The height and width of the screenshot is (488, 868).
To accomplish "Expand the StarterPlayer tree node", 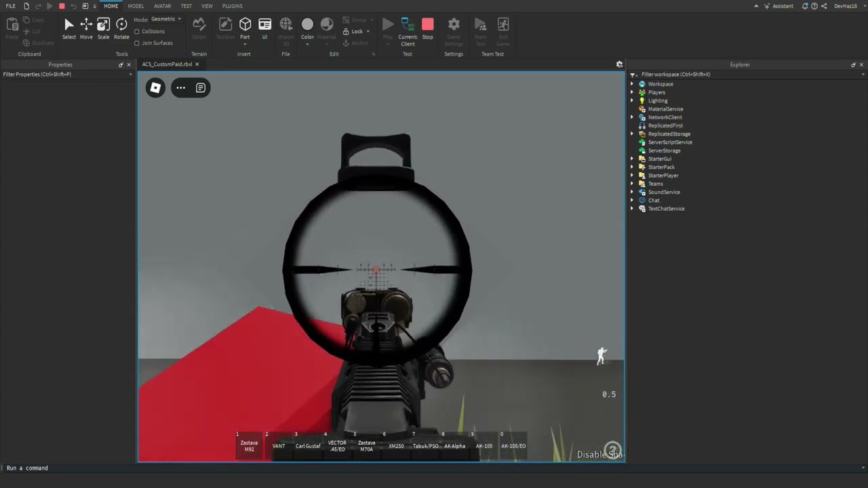I will tap(632, 176).
